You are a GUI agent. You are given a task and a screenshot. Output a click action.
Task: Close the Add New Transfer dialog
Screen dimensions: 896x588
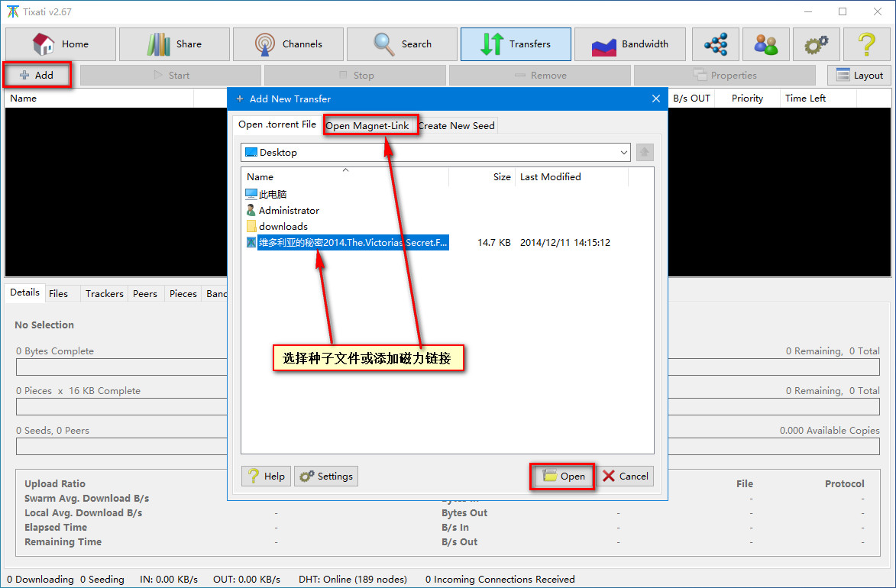tap(656, 99)
